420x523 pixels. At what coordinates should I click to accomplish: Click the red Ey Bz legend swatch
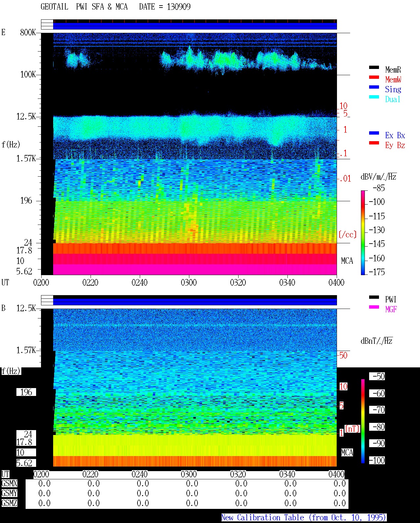pos(374,143)
